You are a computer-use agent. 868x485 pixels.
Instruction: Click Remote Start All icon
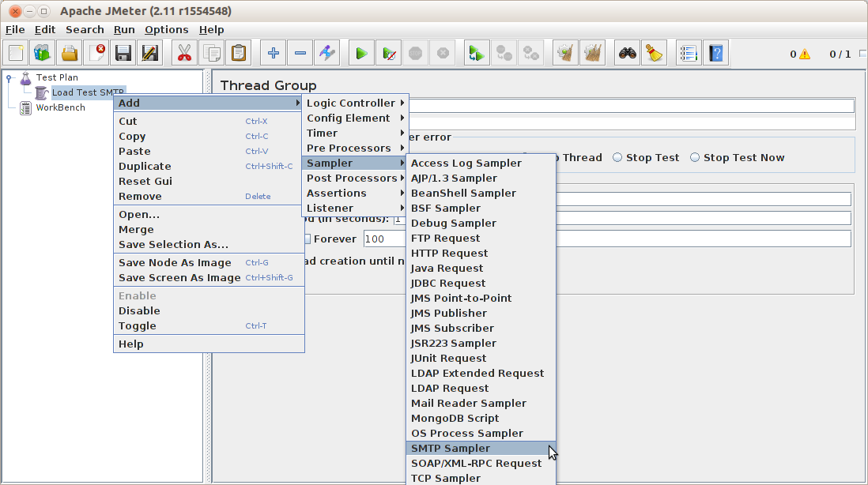[477, 54]
